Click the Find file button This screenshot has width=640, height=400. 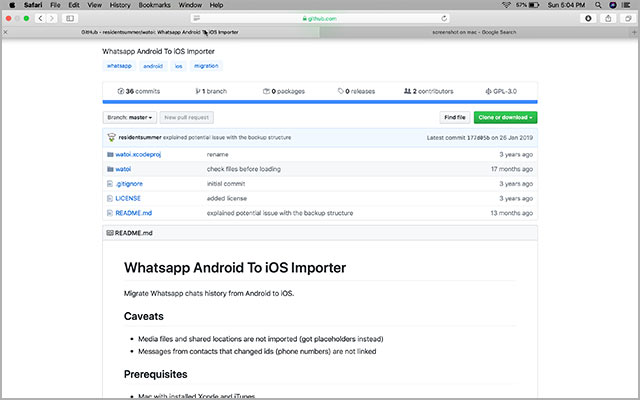click(x=455, y=117)
